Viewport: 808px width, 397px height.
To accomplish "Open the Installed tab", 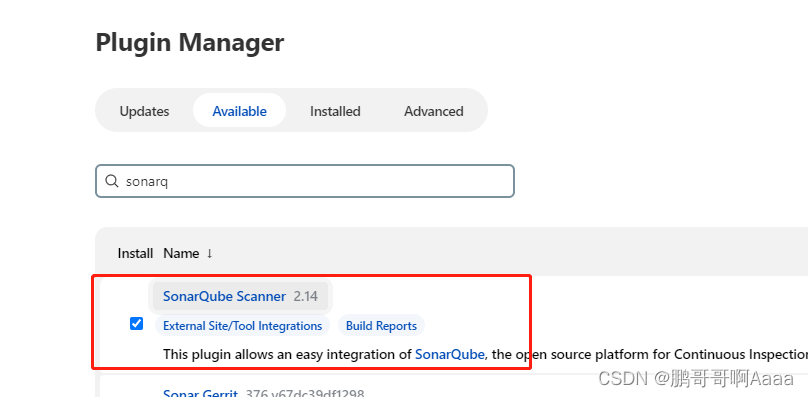I will click(x=335, y=111).
